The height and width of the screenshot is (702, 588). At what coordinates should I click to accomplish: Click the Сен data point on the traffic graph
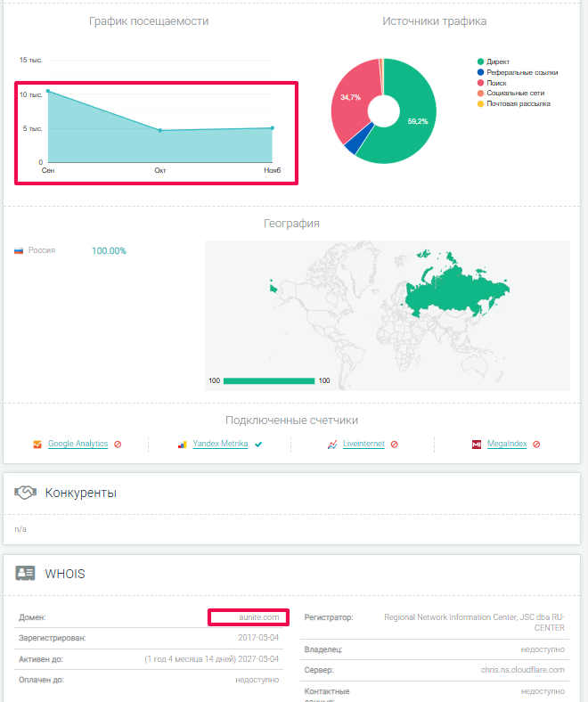pyautogui.click(x=48, y=91)
